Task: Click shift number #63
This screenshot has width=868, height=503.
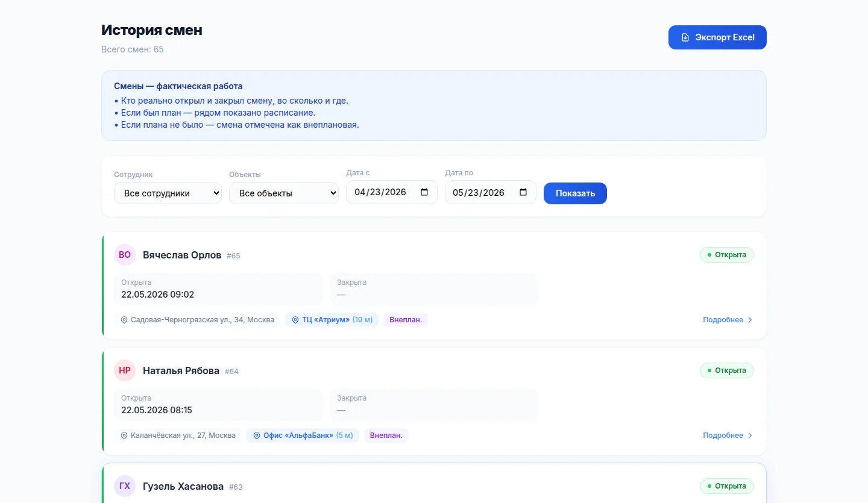Action: click(236, 487)
